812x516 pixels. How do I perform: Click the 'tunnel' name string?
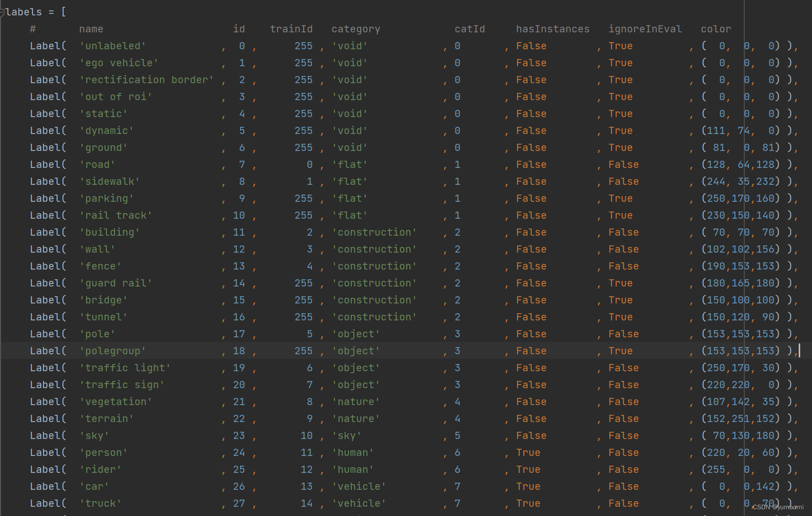click(104, 317)
